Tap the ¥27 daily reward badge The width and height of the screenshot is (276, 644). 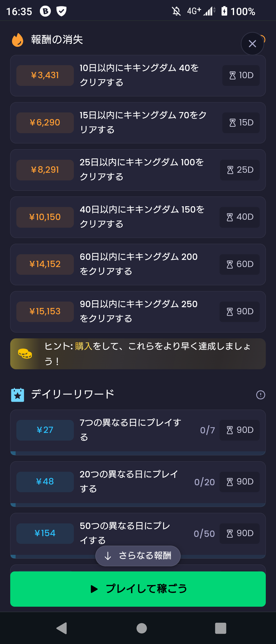click(x=45, y=430)
